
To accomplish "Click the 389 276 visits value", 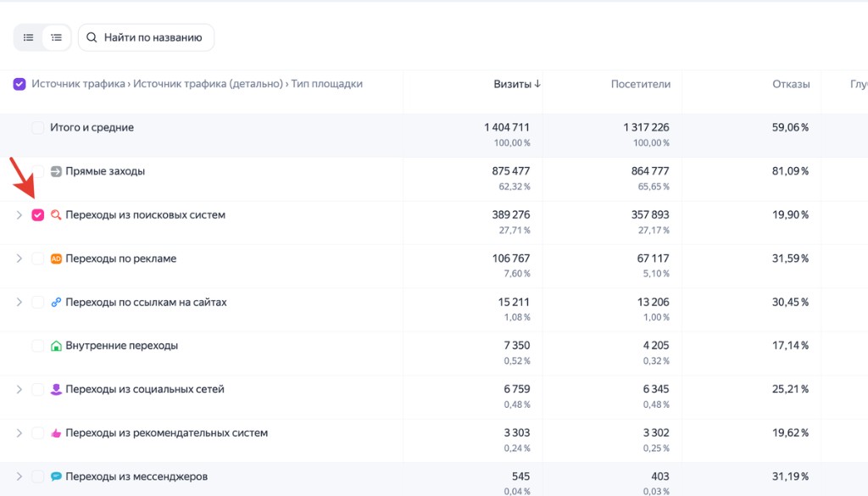I will tap(511, 215).
